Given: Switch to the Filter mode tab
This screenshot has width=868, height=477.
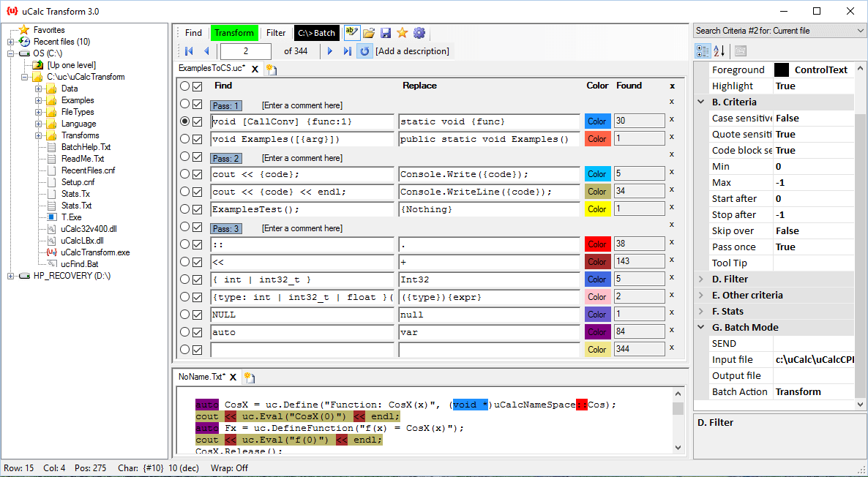Looking at the screenshot, I should pos(276,33).
